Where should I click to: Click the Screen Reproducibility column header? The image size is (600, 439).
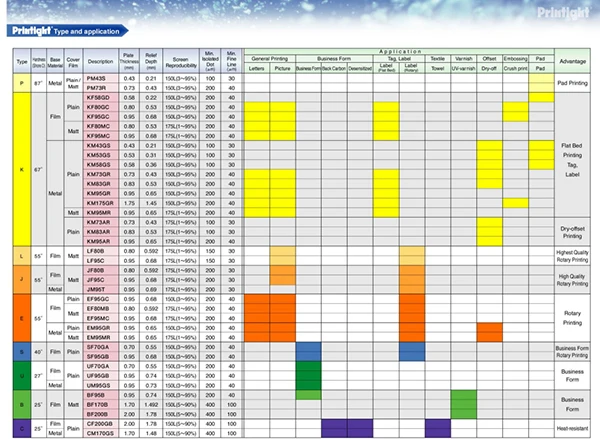coord(181,61)
